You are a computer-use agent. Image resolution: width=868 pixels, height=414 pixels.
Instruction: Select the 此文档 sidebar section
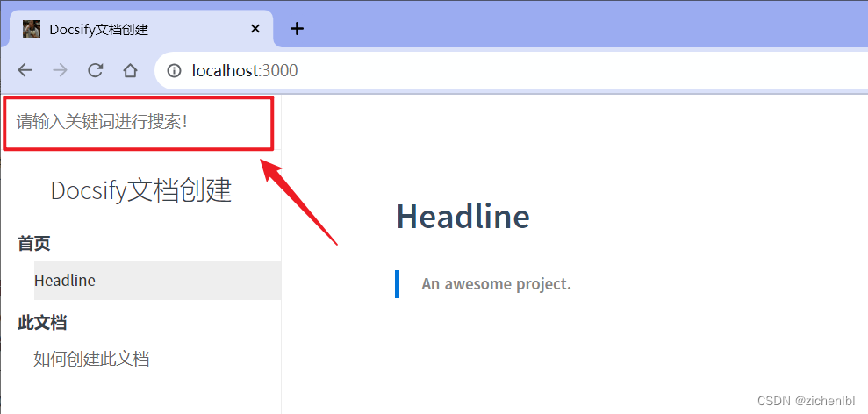pos(42,322)
